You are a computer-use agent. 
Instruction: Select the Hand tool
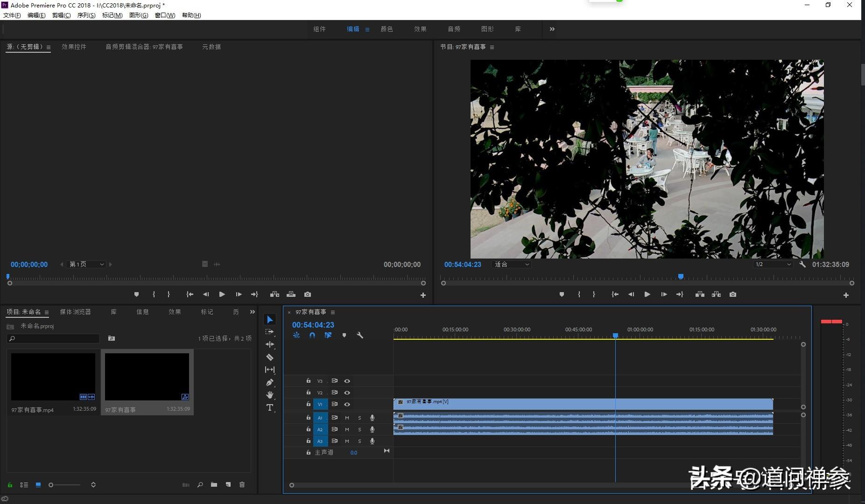[270, 395]
